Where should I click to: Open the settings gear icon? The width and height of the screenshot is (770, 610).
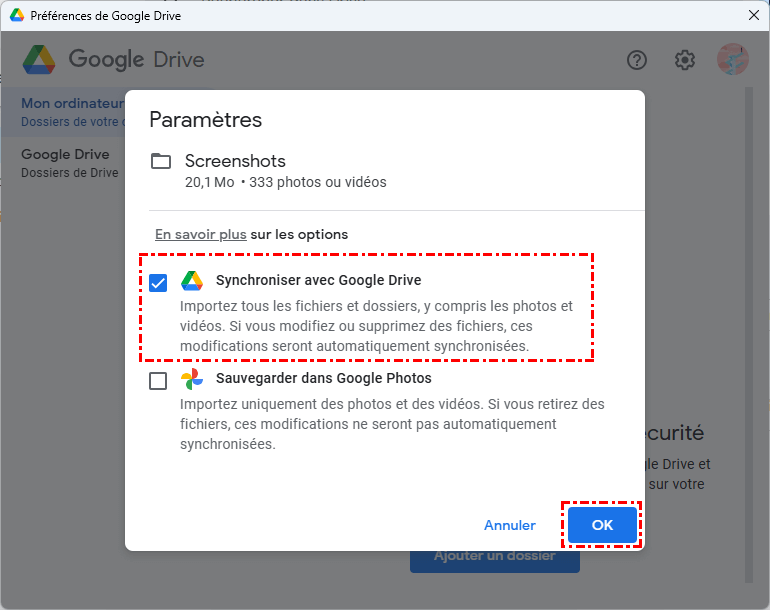[x=684, y=60]
